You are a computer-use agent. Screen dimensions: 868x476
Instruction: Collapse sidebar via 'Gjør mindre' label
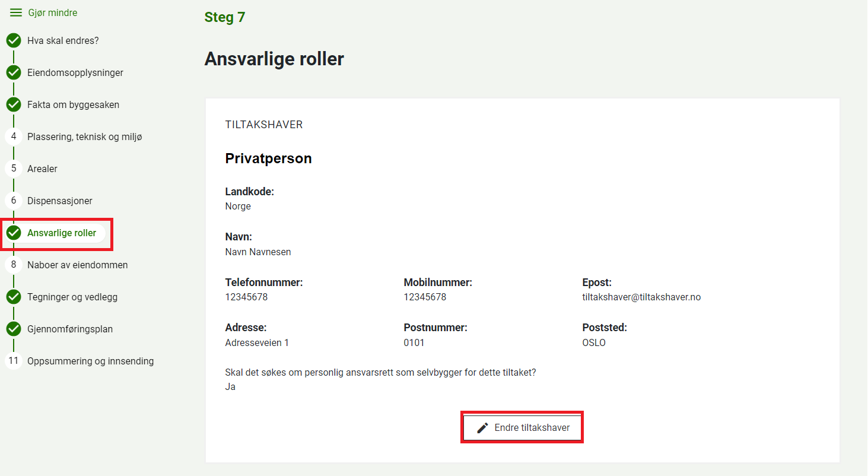tap(53, 12)
